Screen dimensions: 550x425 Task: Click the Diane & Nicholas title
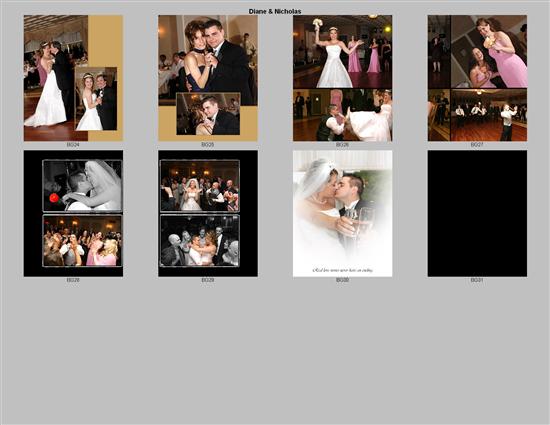click(275, 11)
